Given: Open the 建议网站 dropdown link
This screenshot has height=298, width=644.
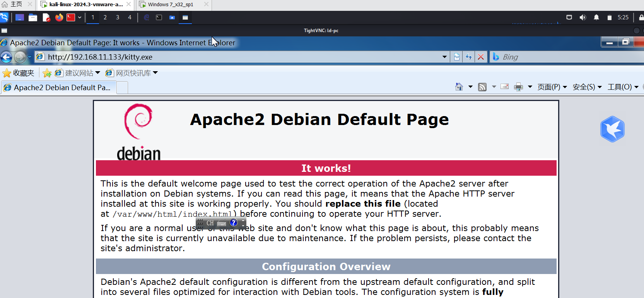Looking at the screenshot, I should 77,73.
